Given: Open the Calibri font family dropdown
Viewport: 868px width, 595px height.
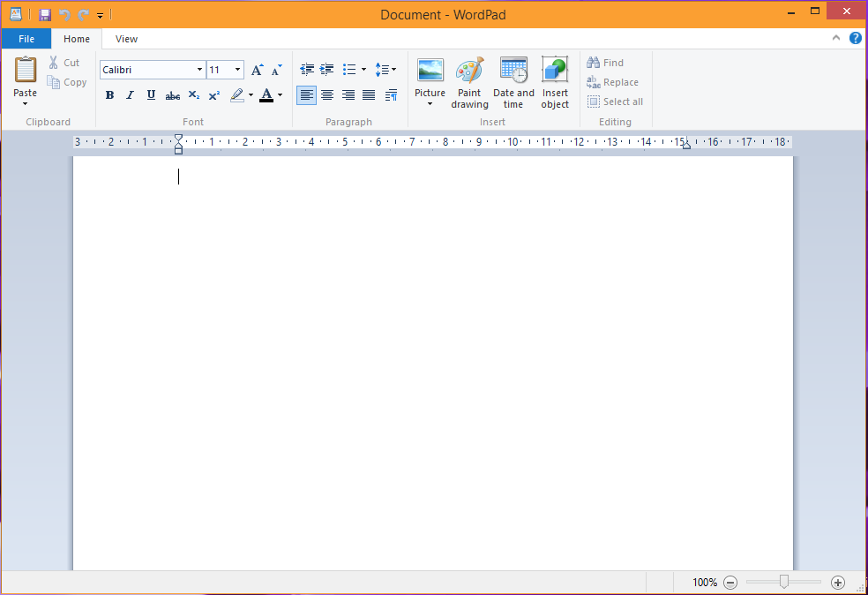Looking at the screenshot, I should (x=199, y=70).
